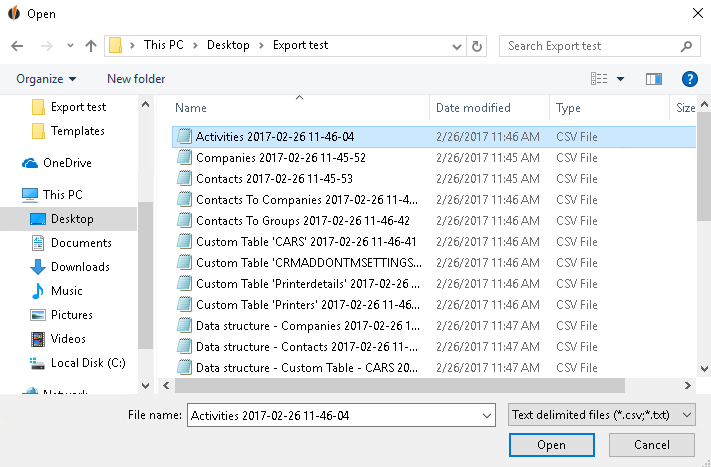This screenshot has height=467, width=711.
Task: Select Data structure - Companies file
Action: click(x=434, y=326)
